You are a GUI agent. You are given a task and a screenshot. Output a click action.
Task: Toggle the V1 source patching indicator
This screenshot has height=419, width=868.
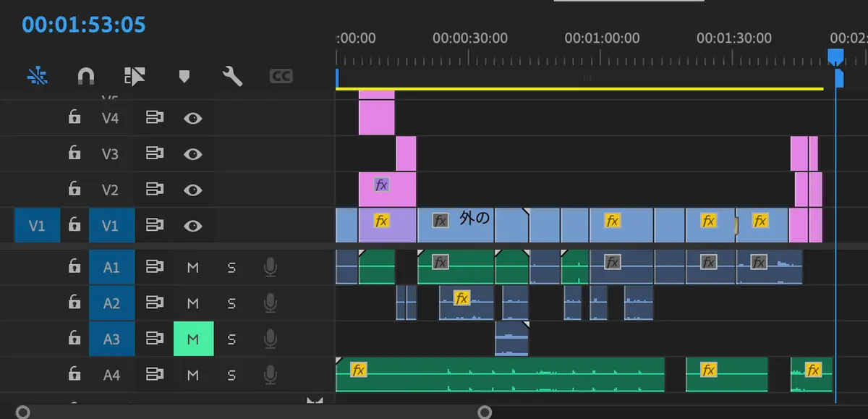point(36,226)
